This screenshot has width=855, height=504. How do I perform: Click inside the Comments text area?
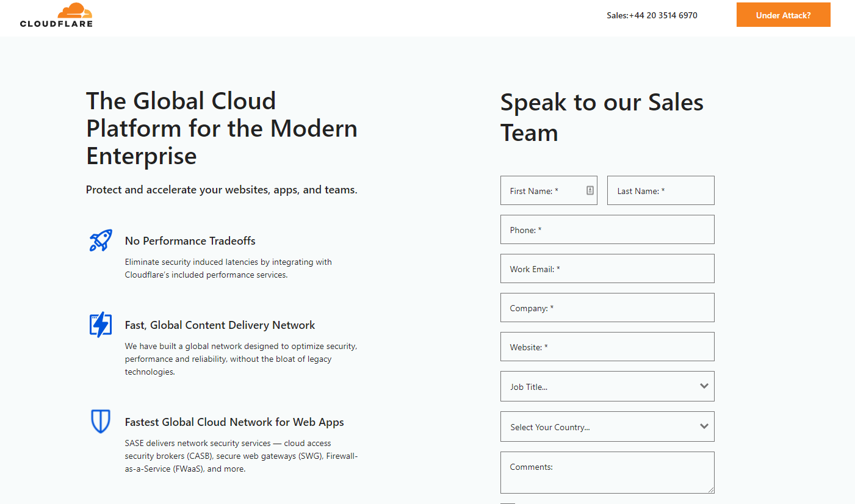pyautogui.click(x=607, y=472)
